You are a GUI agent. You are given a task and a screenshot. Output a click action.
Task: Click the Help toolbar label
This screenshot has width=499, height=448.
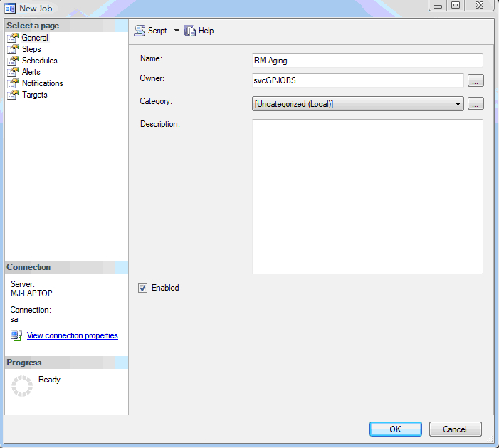click(206, 31)
